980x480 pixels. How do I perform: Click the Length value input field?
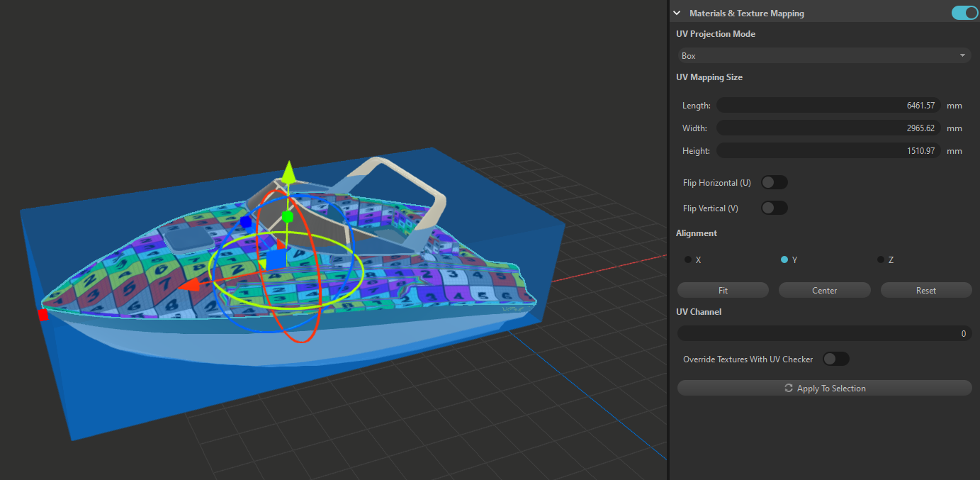[x=828, y=106]
